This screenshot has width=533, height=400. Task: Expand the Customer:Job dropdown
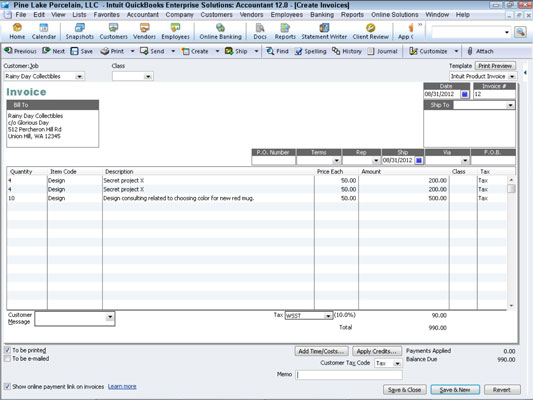point(79,76)
